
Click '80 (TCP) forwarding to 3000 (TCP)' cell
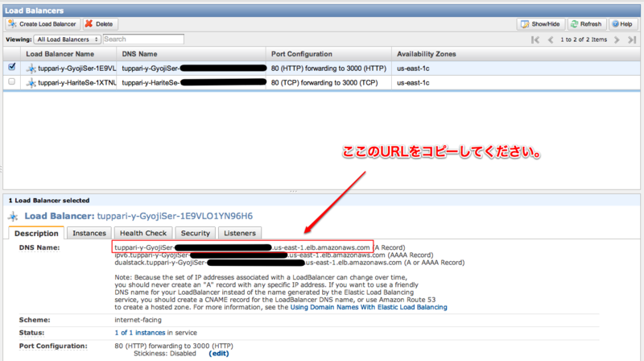point(324,83)
